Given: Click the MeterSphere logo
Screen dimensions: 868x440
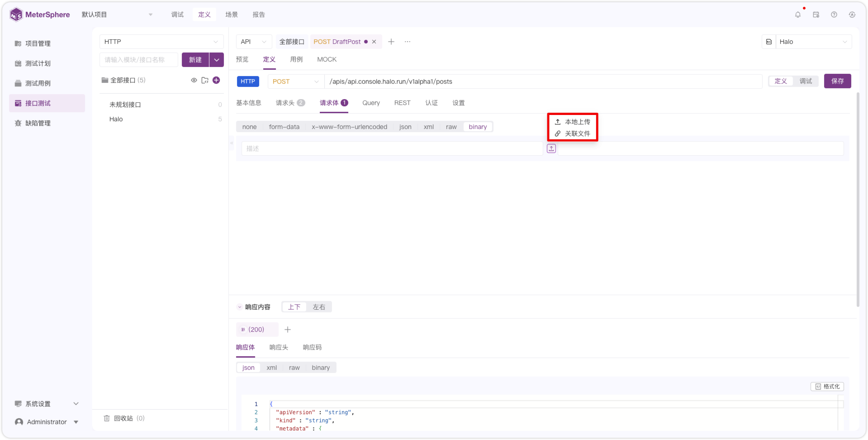Looking at the screenshot, I should point(40,14).
